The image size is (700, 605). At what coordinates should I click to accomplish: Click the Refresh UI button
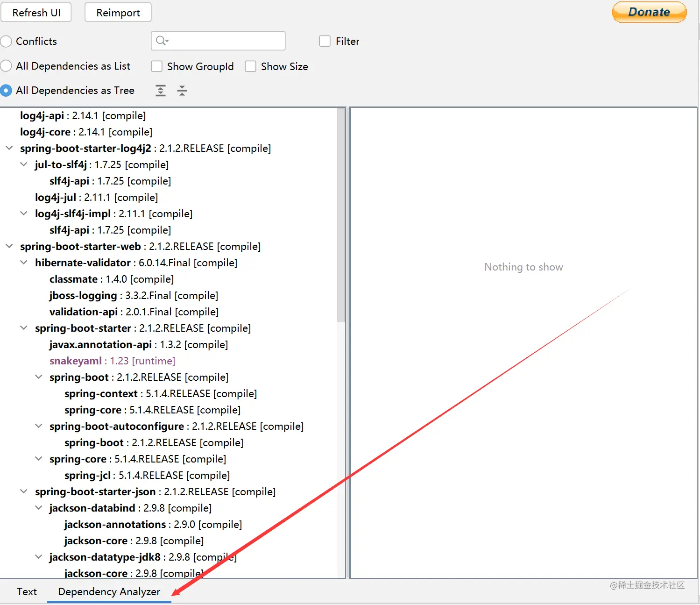pyautogui.click(x=36, y=13)
